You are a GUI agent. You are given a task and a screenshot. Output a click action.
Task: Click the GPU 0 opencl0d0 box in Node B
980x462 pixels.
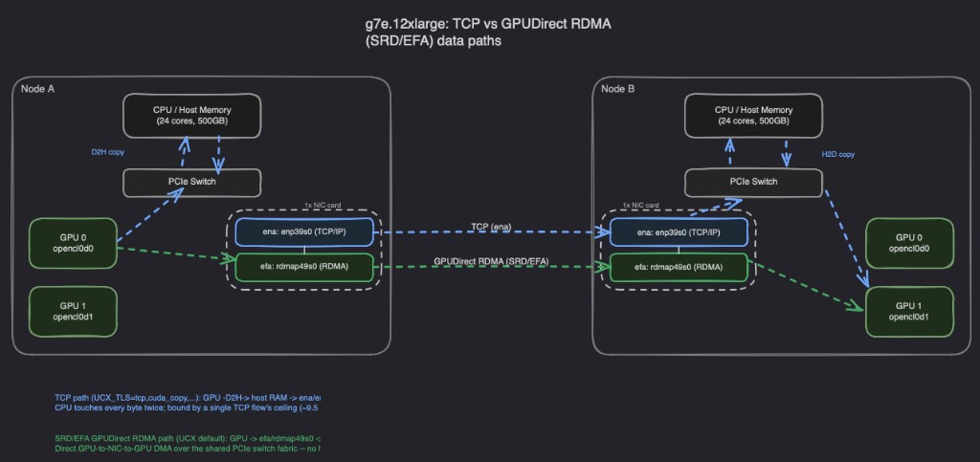point(909,243)
